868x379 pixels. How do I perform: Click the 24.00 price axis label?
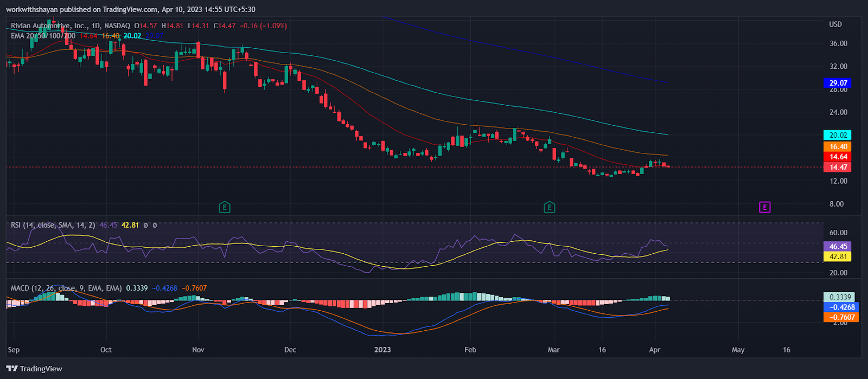838,112
